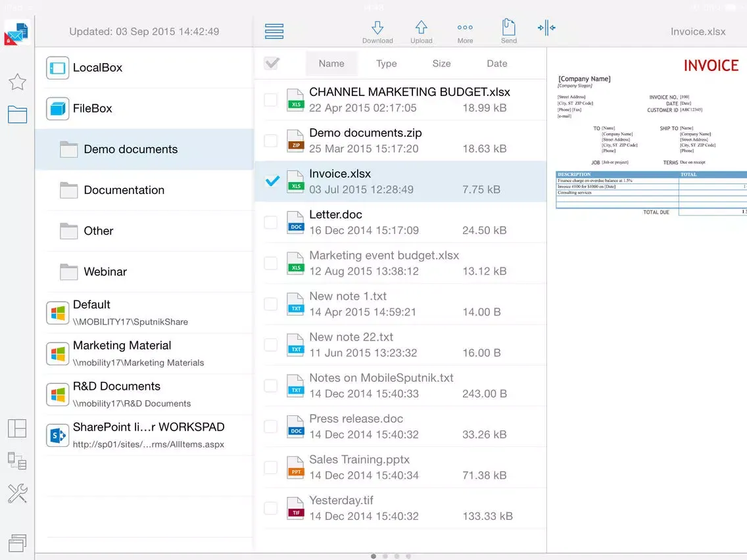This screenshot has width=747, height=560.
Task: Select Notes on MobileSputnik.txt file name
Action: (x=381, y=378)
